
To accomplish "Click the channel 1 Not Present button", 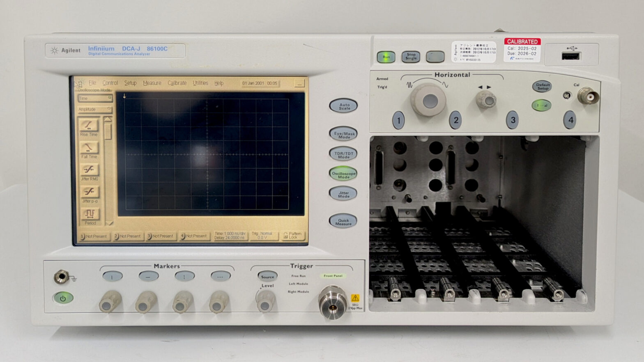I will [94, 236].
